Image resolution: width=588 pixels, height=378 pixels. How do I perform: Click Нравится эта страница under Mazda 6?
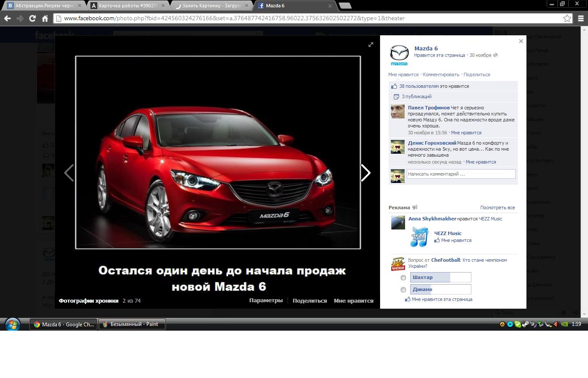(439, 55)
